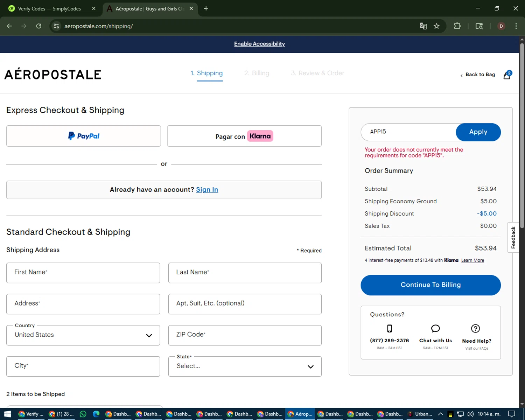Click the Sign In link
Viewport: 525px width, 420px height.
point(207,189)
